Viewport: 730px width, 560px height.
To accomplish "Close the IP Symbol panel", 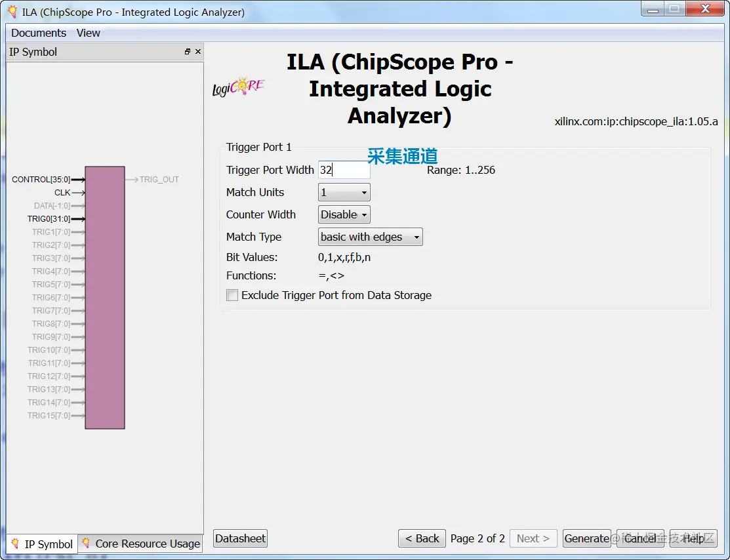I will click(x=198, y=52).
